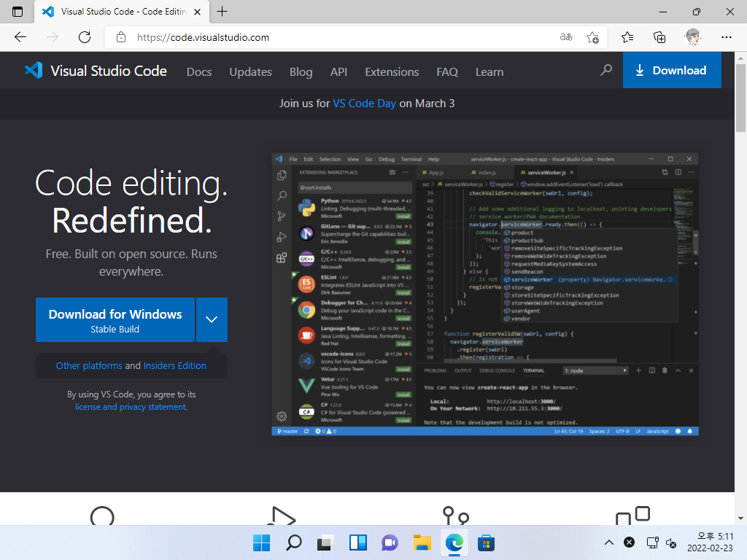Focus the address bar URL field
Screen dimensions: 747x560
tap(343, 37)
